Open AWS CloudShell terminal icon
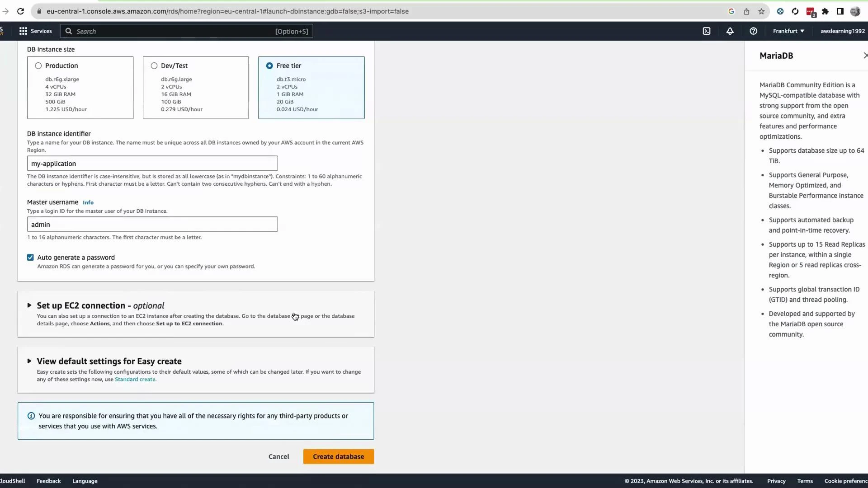Viewport: 868px width, 488px height. [707, 31]
